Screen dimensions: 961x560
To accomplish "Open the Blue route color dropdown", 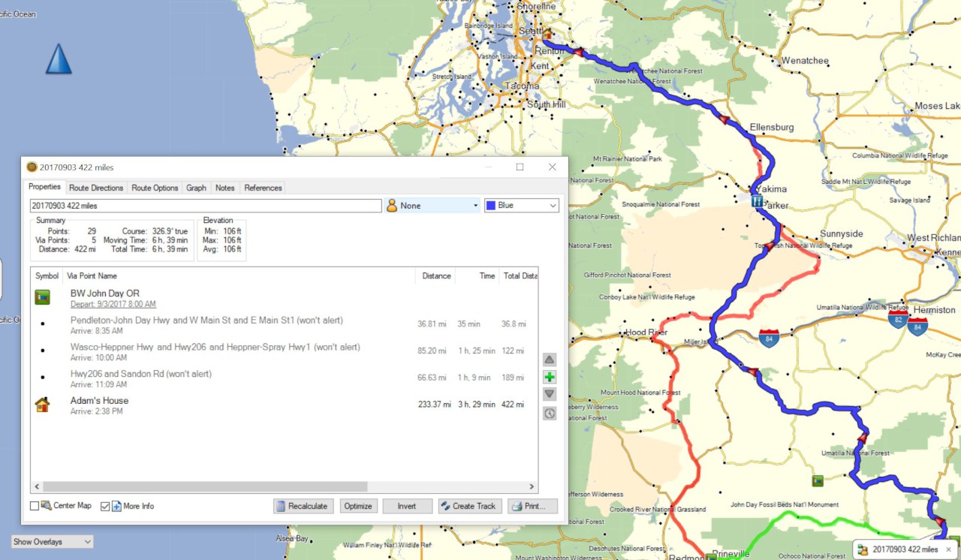I will pyautogui.click(x=521, y=206).
